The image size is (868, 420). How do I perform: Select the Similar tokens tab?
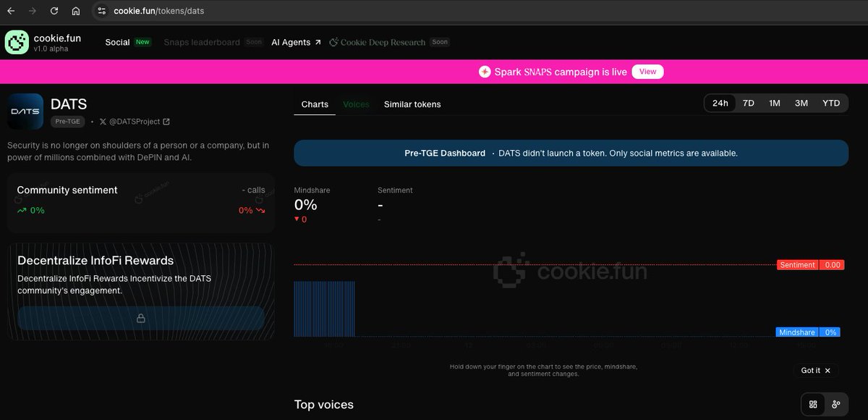[412, 104]
